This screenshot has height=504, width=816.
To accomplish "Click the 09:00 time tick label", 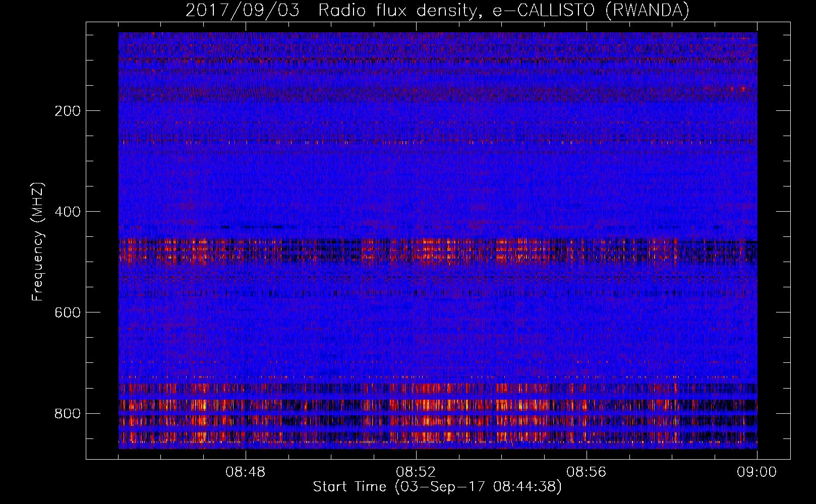I will (757, 472).
